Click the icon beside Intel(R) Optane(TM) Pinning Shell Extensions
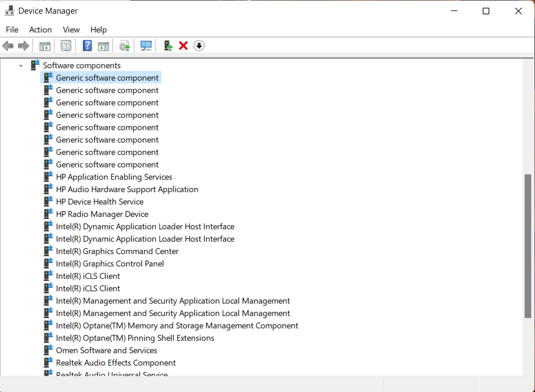 (x=48, y=337)
